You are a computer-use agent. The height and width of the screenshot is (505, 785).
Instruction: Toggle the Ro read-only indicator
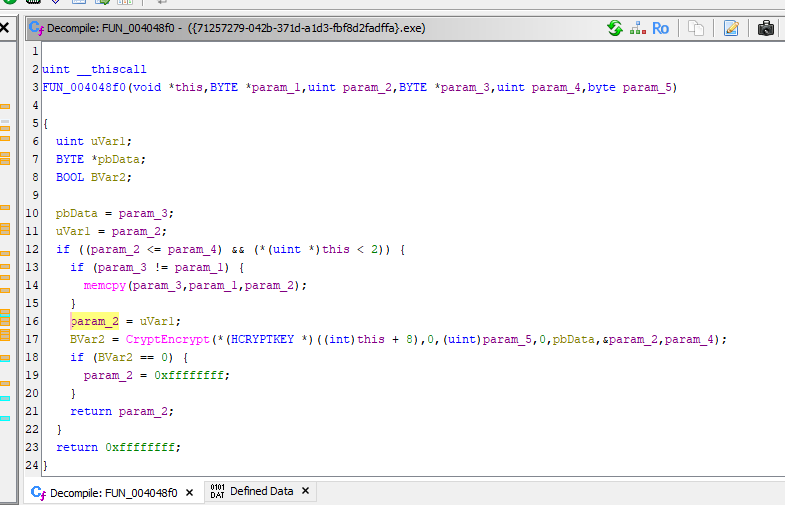660,28
